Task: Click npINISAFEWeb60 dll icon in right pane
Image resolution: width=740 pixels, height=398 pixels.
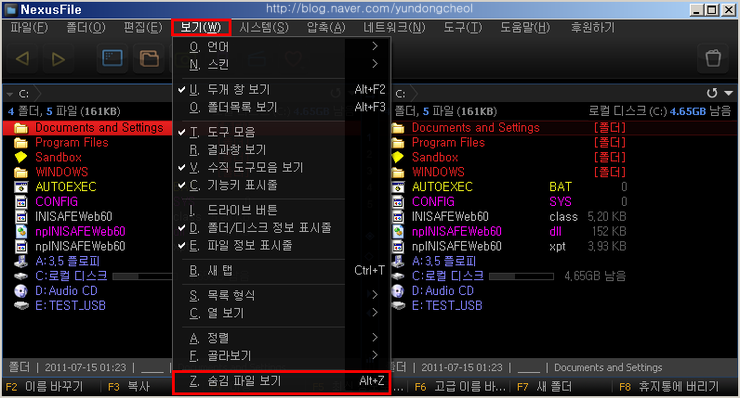Action: click(398, 231)
